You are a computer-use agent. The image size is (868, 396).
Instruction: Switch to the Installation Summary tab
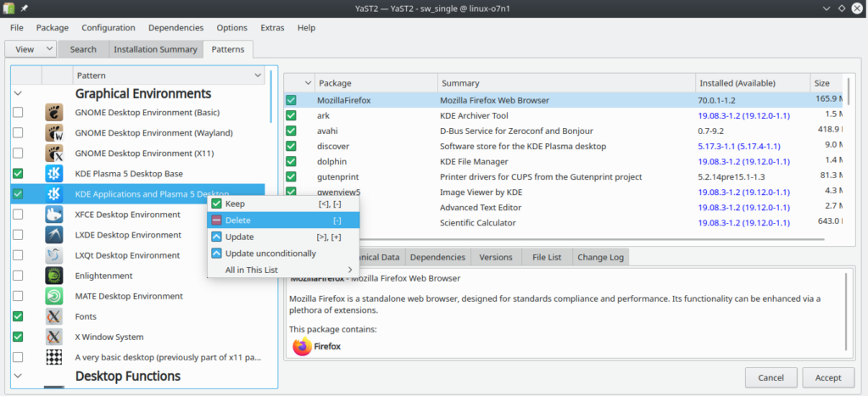[156, 49]
